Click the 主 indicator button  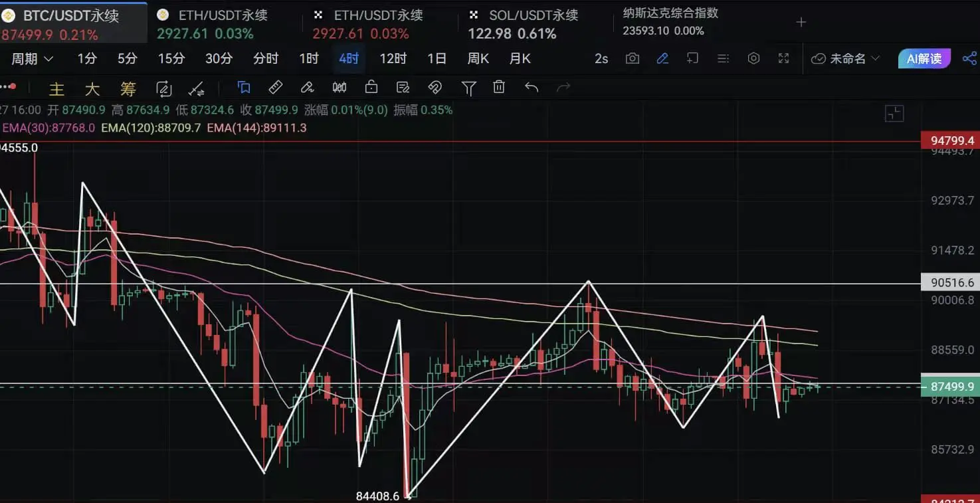(x=56, y=88)
